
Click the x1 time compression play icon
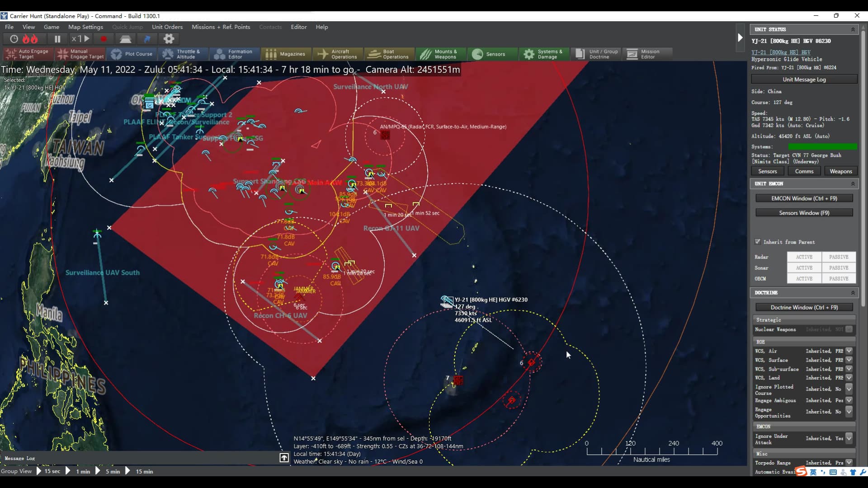tap(81, 39)
